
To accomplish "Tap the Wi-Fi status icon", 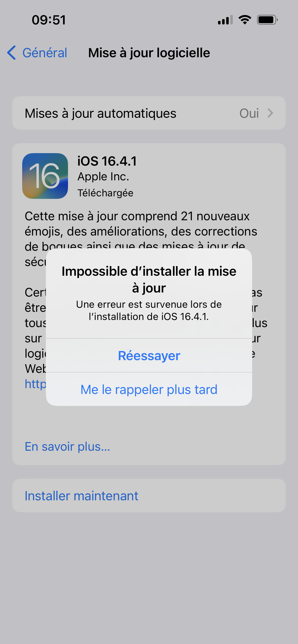I will [x=245, y=20].
